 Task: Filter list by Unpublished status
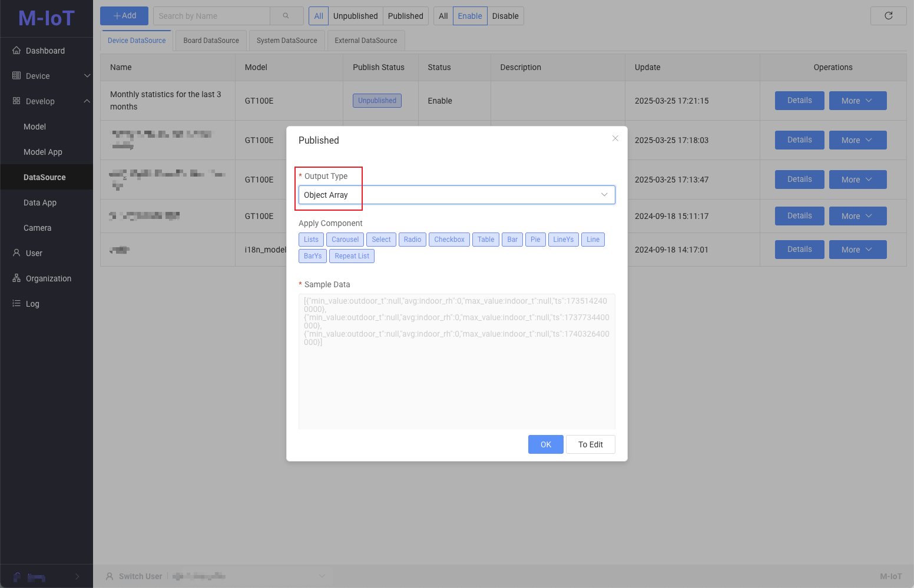355,16
